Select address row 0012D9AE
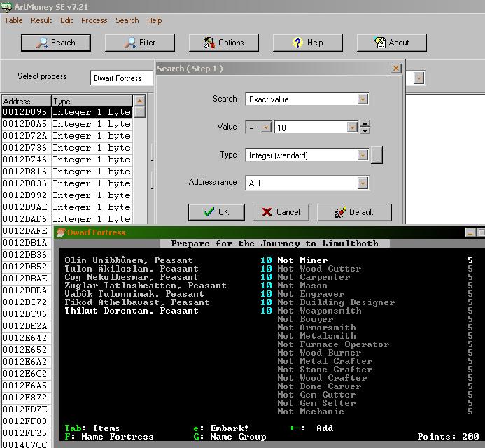 coord(66,207)
